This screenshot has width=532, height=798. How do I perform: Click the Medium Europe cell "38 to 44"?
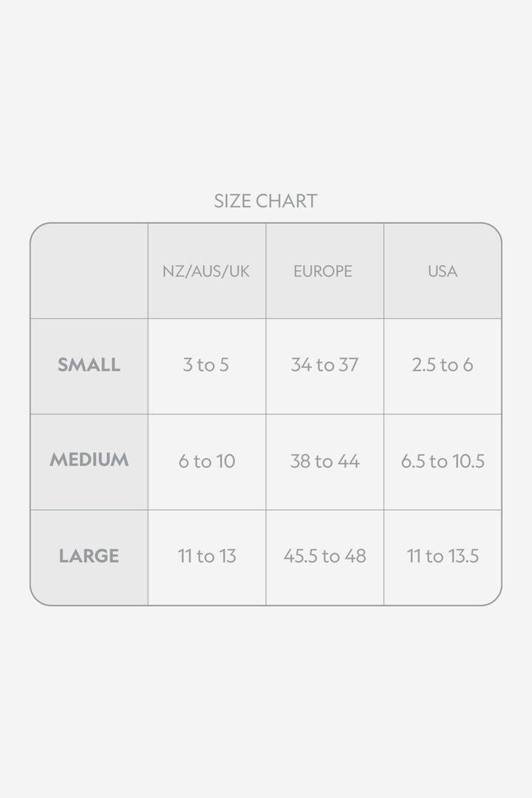pyautogui.click(x=324, y=462)
